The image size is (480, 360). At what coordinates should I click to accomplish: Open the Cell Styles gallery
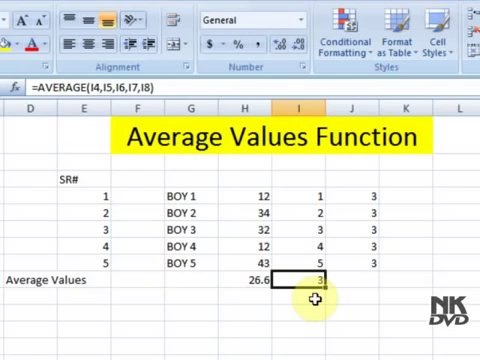click(x=437, y=32)
